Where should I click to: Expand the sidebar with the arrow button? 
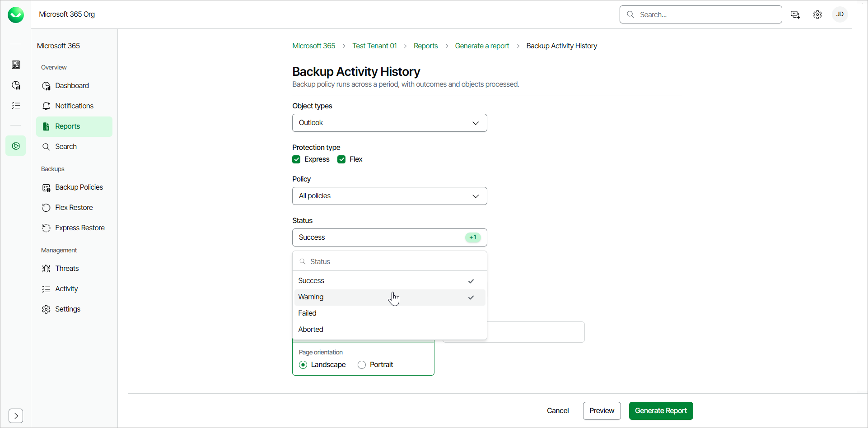tap(16, 415)
